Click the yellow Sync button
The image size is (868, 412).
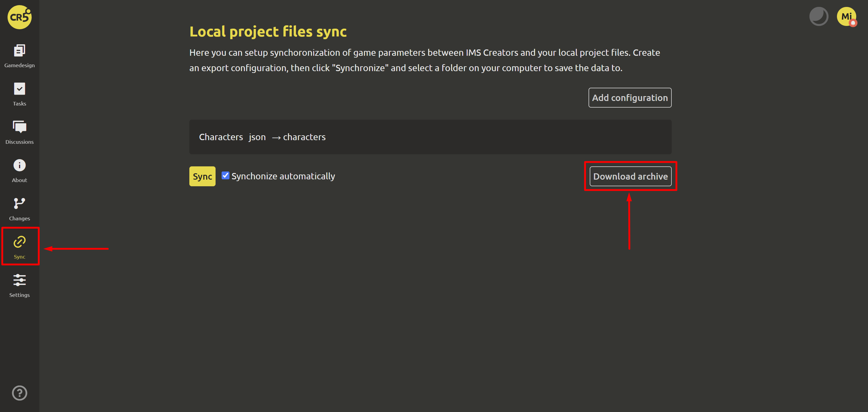202,176
